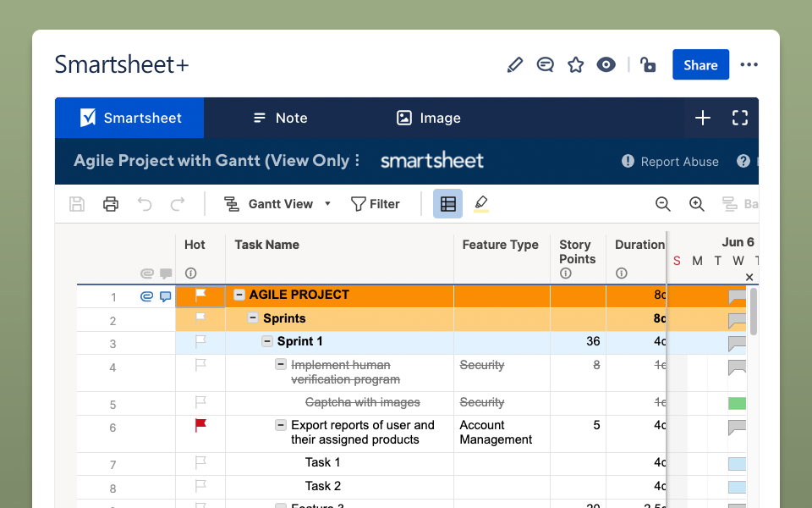The height and width of the screenshot is (508, 812).
Task: Collapse the Sprints row
Action: pyautogui.click(x=253, y=317)
